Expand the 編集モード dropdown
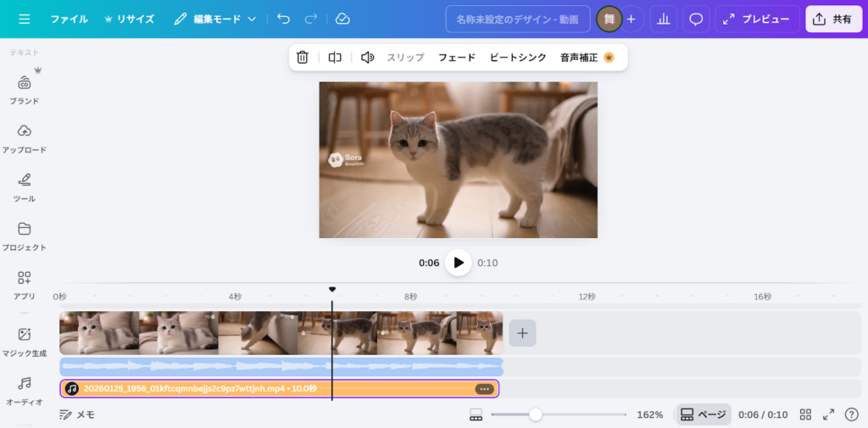 214,19
